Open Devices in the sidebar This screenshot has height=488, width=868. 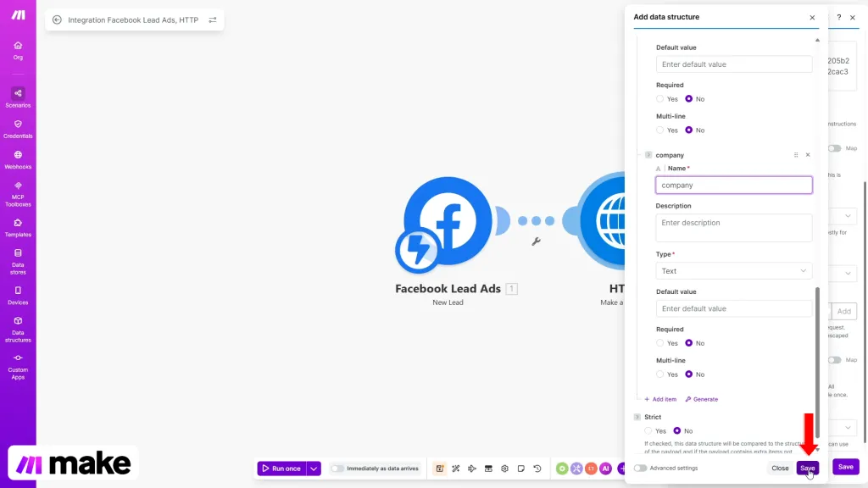[18, 296]
